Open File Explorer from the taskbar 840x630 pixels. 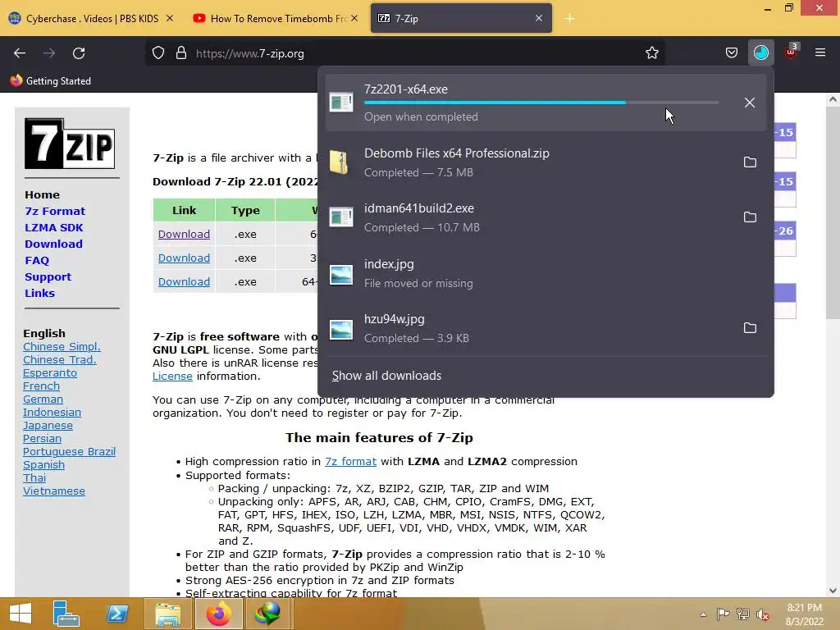[167, 614]
